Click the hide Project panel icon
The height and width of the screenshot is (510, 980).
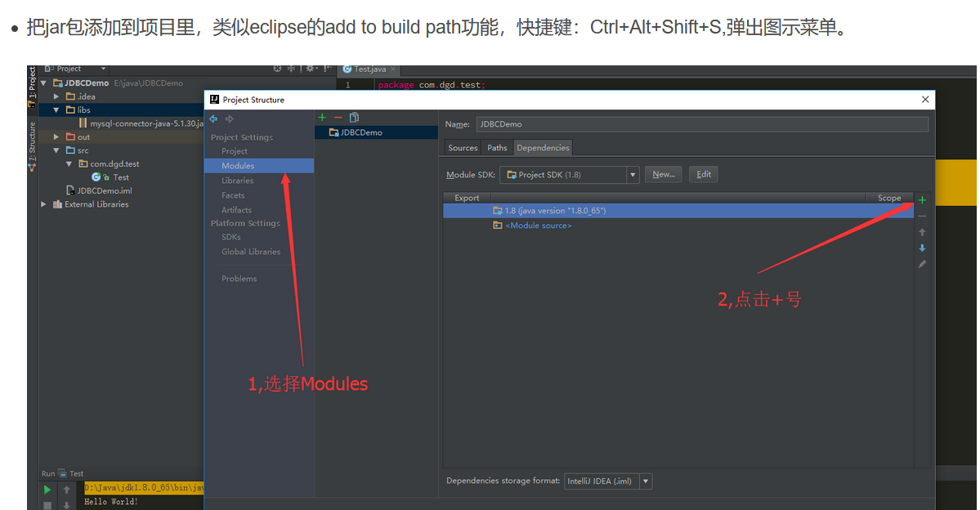[328, 69]
